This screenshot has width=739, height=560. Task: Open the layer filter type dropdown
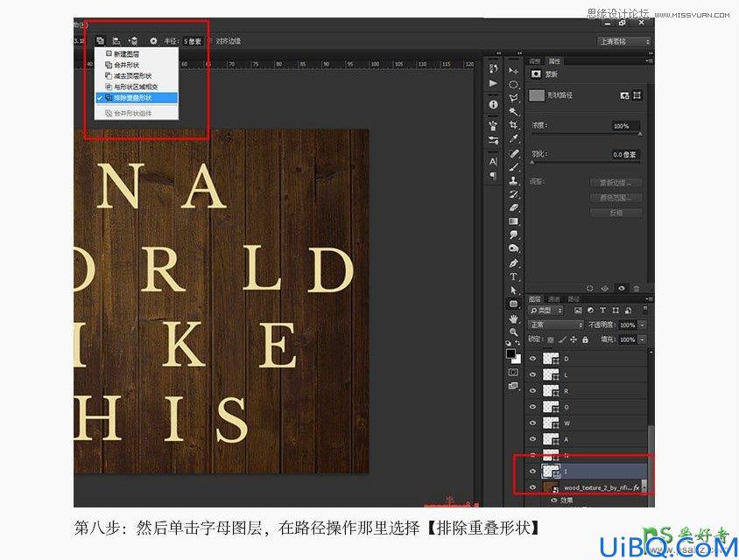point(545,311)
